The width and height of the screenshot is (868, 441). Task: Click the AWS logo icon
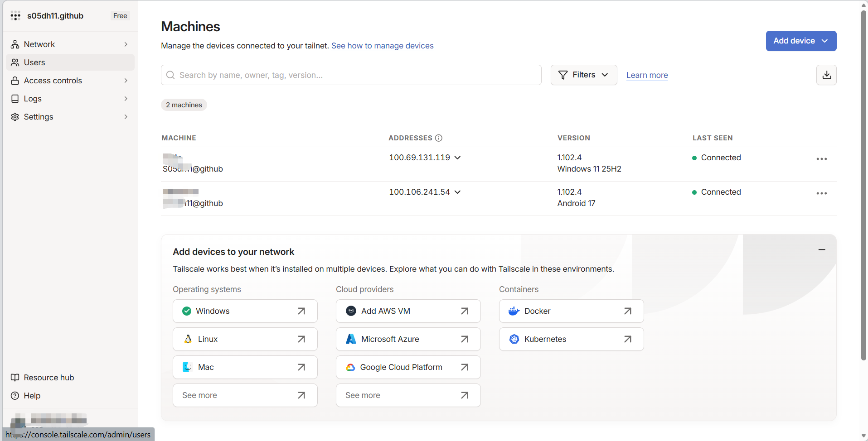pos(351,311)
